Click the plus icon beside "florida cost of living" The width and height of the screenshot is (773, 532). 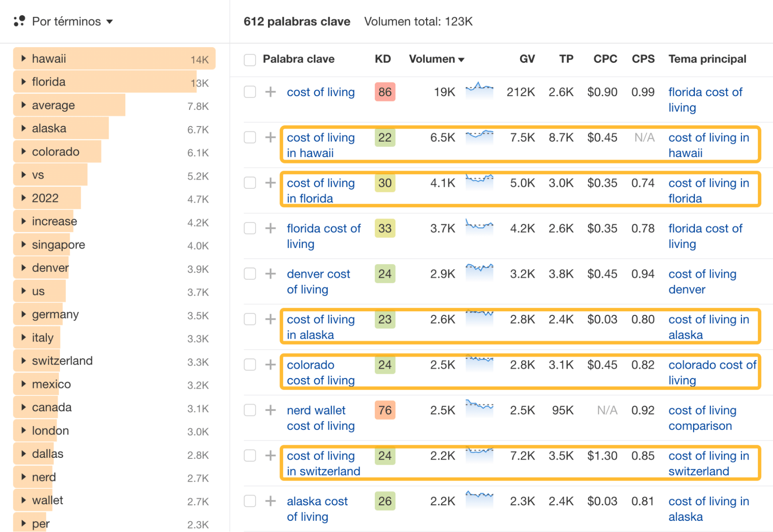point(270,228)
